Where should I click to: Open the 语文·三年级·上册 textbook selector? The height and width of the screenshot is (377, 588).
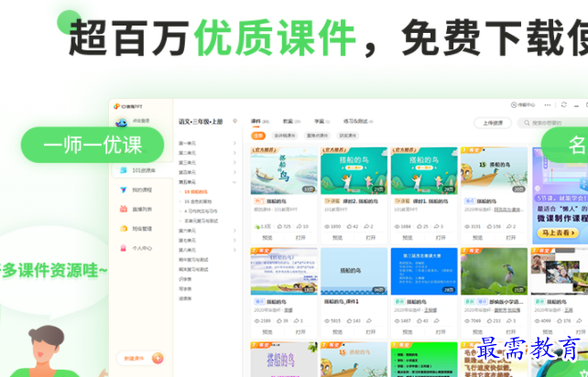(x=201, y=122)
